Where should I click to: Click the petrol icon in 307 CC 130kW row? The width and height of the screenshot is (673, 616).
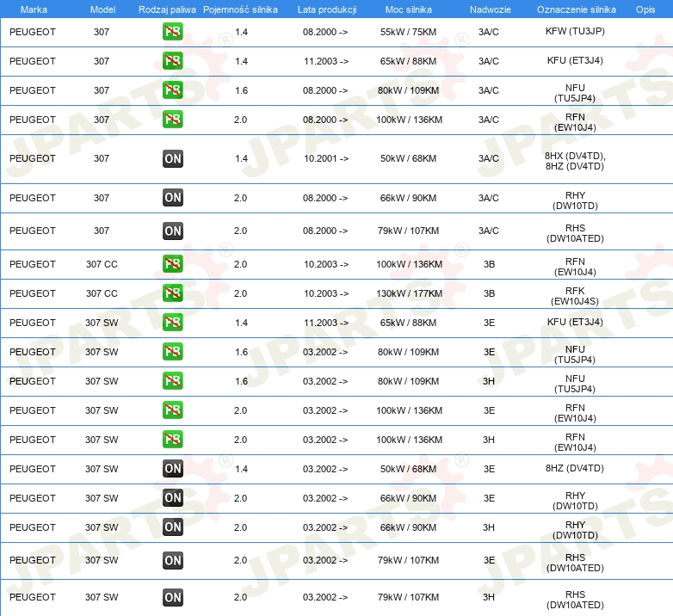172,293
